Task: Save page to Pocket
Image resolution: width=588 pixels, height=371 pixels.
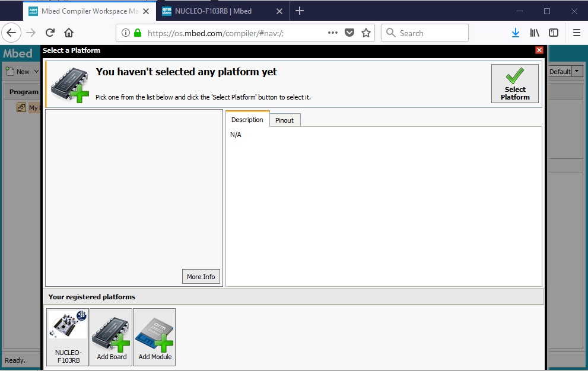Action: click(349, 33)
